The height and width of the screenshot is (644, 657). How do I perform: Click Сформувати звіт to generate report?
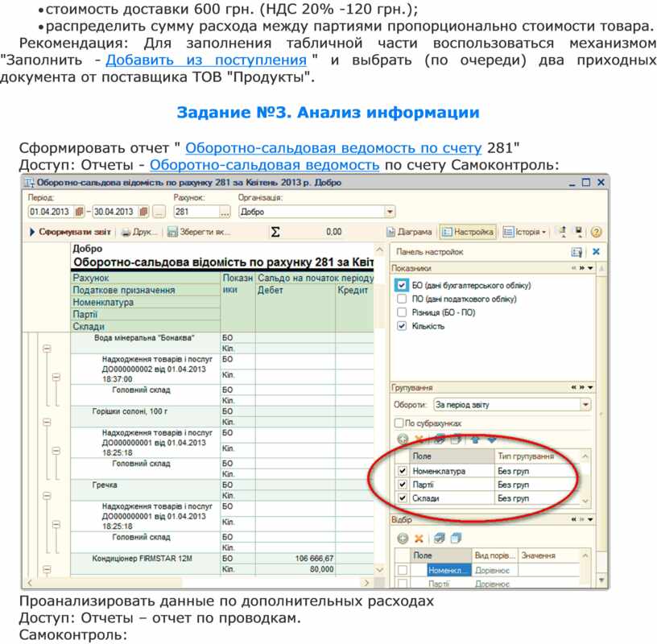coord(70,232)
